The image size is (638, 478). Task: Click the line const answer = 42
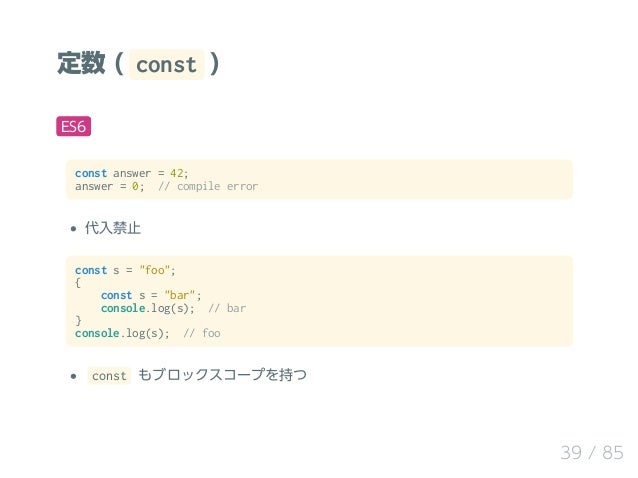click(132, 172)
